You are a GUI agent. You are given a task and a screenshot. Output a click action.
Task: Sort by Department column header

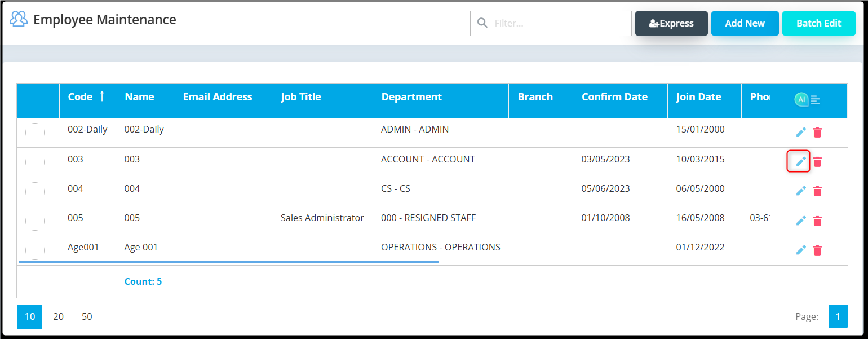pos(441,100)
